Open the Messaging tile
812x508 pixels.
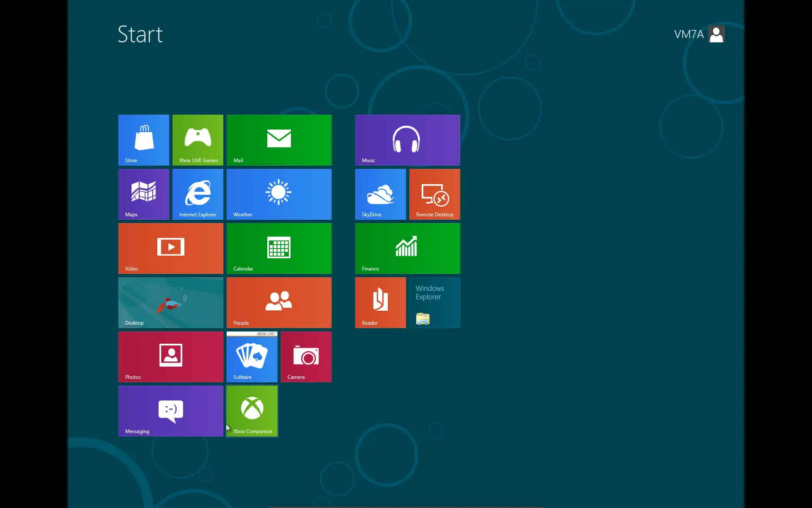(x=170, y=411)
